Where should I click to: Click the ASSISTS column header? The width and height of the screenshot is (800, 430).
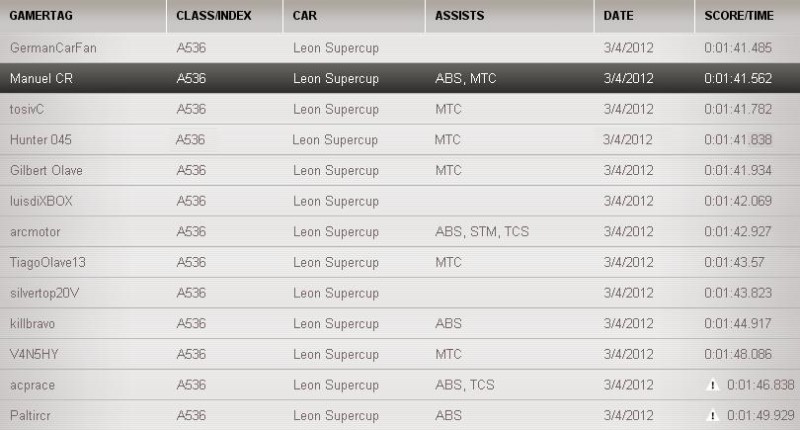[459, 17]
